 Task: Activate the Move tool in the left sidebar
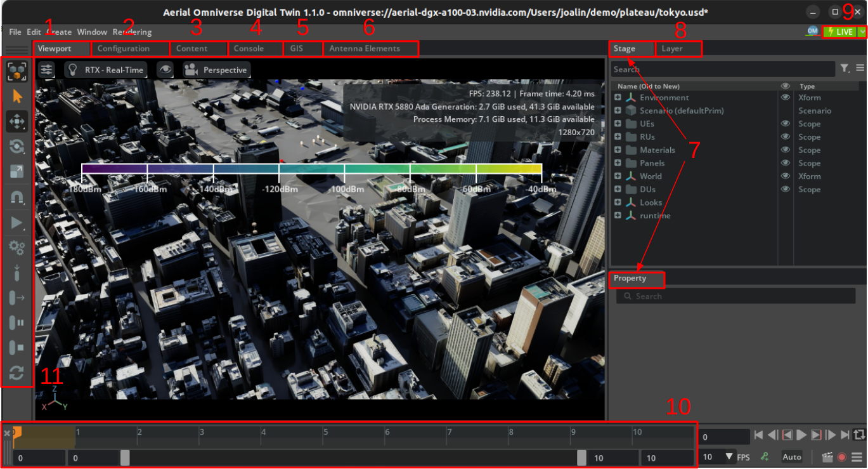click(x=17, y=121)
